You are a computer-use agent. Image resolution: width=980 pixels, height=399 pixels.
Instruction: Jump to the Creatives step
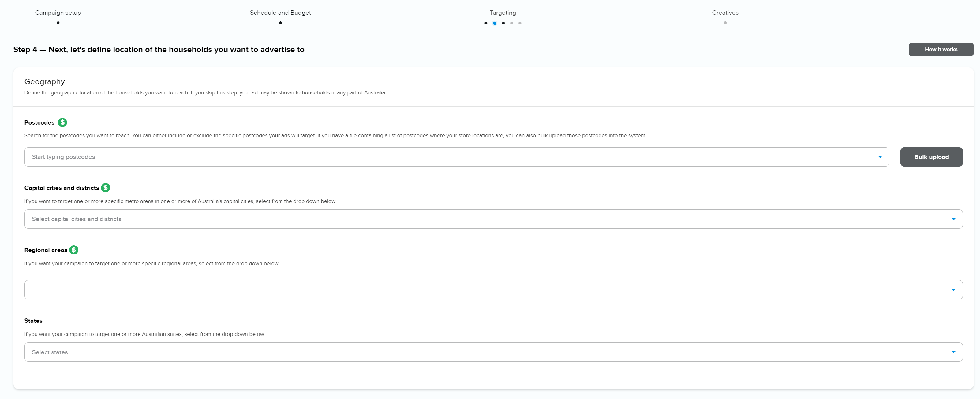click(725, 13)
